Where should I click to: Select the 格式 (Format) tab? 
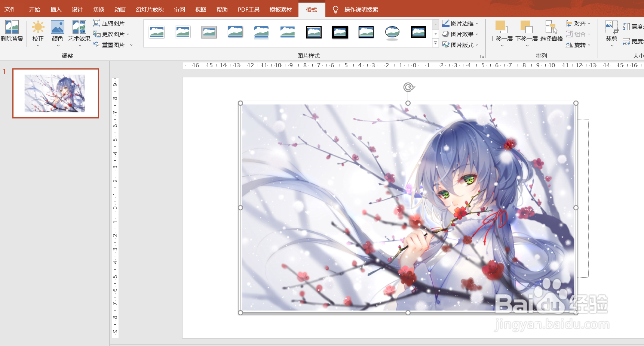pos(312,9)
